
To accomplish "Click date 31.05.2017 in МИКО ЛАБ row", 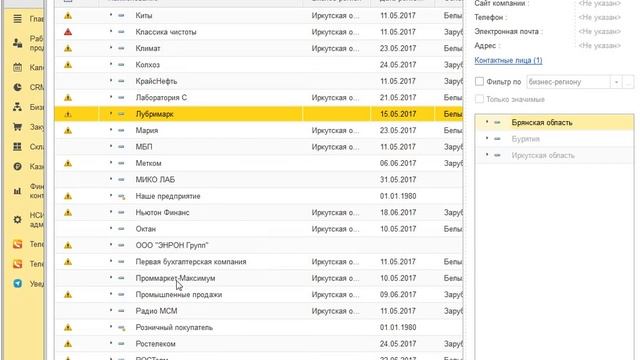I will click(x=398, y=180).
